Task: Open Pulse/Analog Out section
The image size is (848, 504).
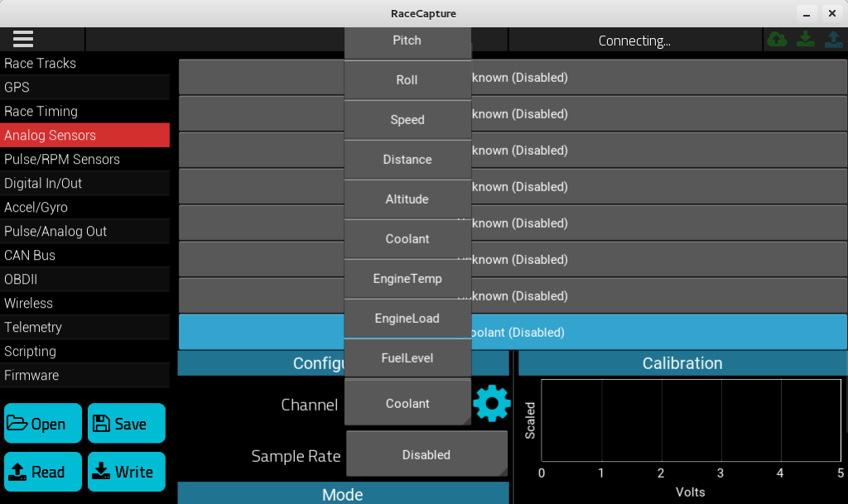Action: point(85,231)
